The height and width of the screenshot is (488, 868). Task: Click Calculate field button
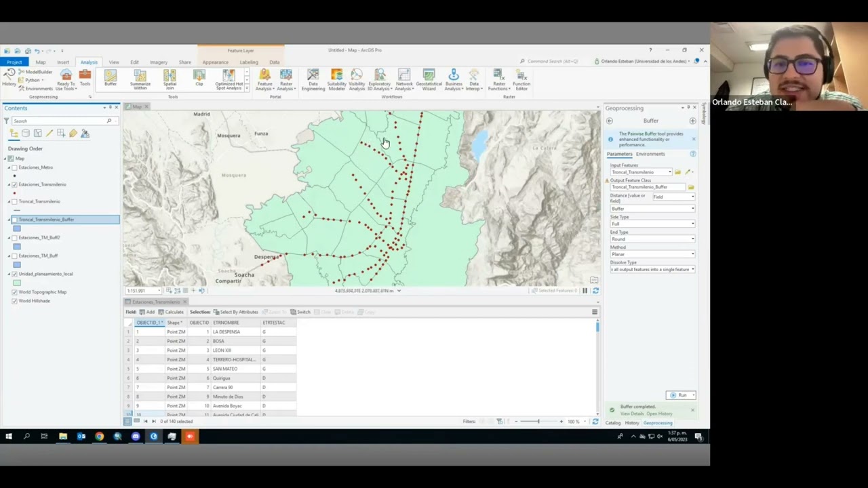click(171, 312)
